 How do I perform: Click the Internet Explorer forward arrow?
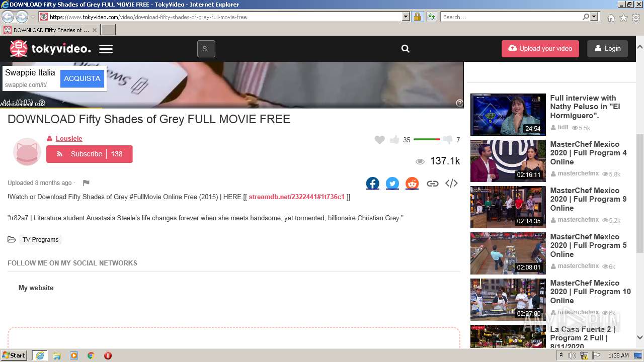[22, 17]
